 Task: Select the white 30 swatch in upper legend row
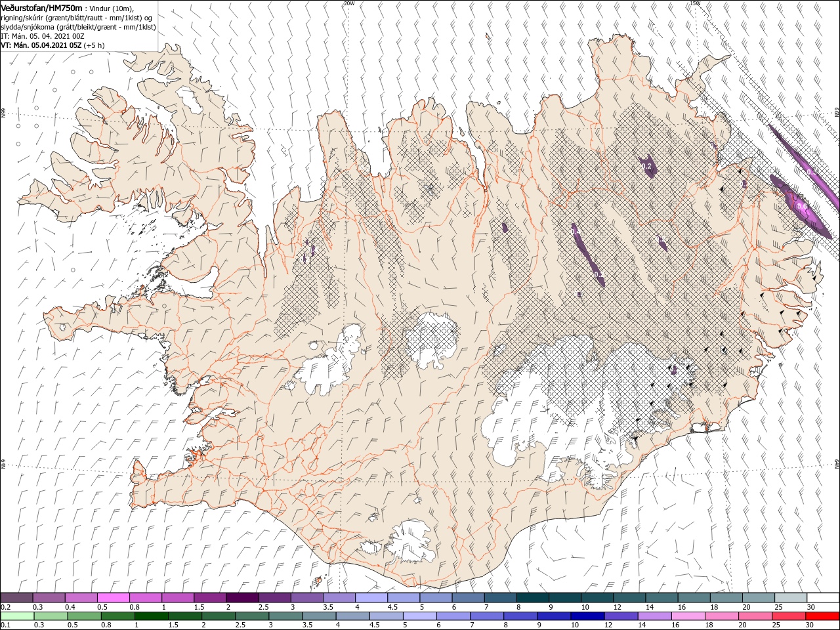pos(823,598)
